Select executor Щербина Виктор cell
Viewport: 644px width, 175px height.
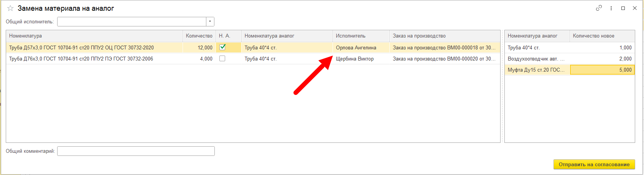click(x=361, y=59)
